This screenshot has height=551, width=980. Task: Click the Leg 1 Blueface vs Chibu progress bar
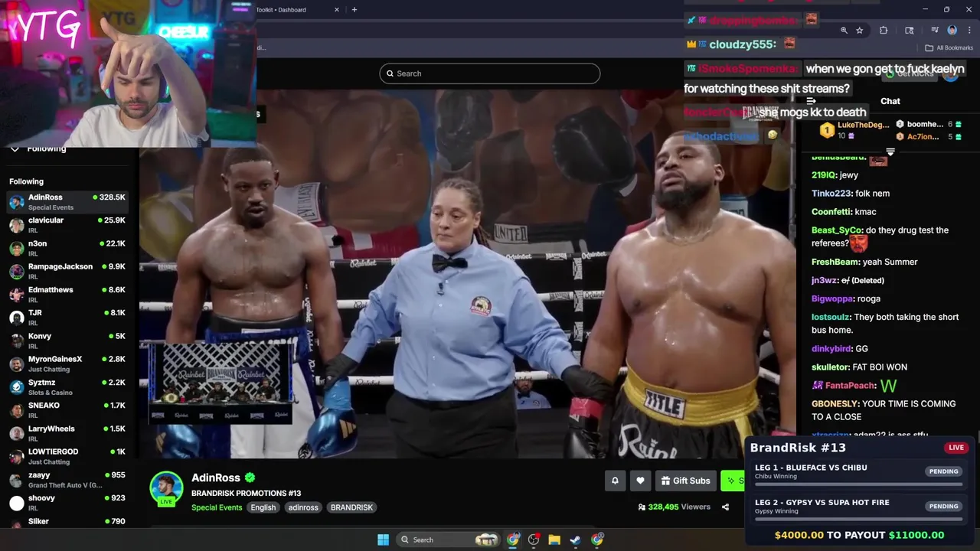pos(857,484)
